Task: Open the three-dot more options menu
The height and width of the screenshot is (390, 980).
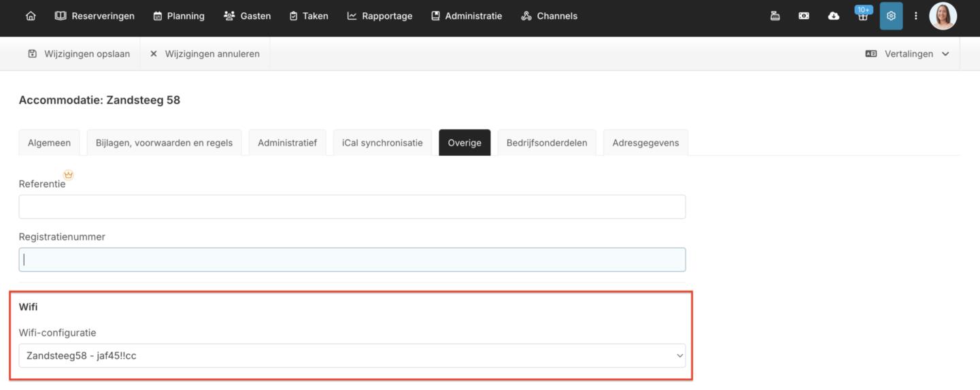Action: coord(915,16)
